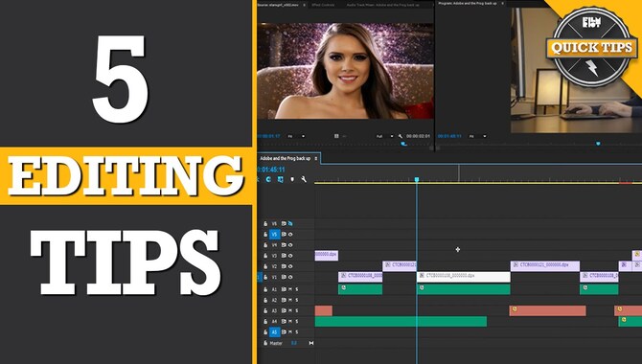The width and height of the screenshot is (642, 364).
Task: Open the Source monitor wrench settings
Action: coord(401,136)
